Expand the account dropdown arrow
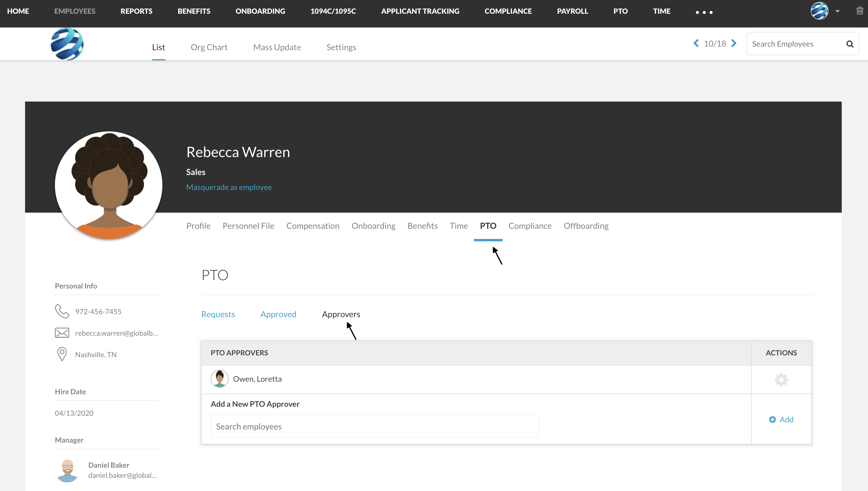This screenshot has width=868, height=491. (837, 11)
